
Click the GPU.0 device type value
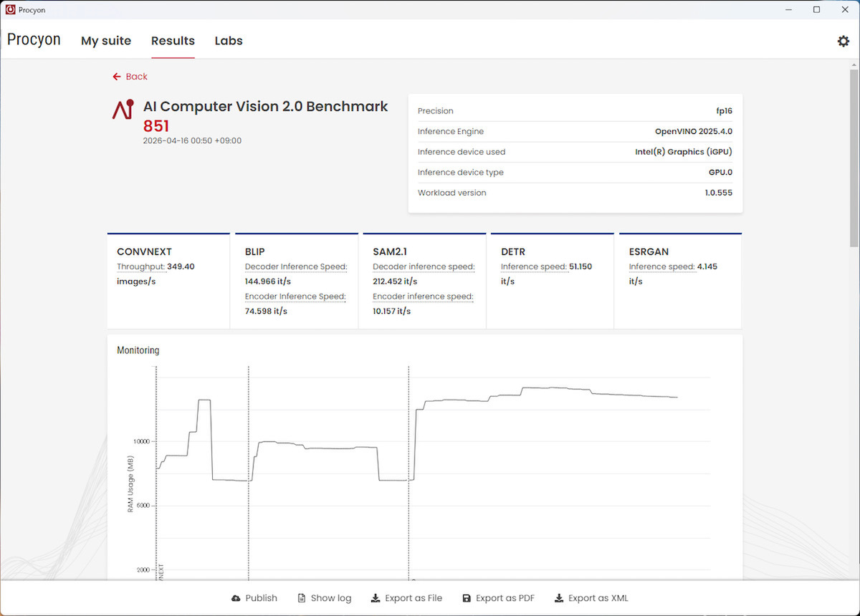720,172
